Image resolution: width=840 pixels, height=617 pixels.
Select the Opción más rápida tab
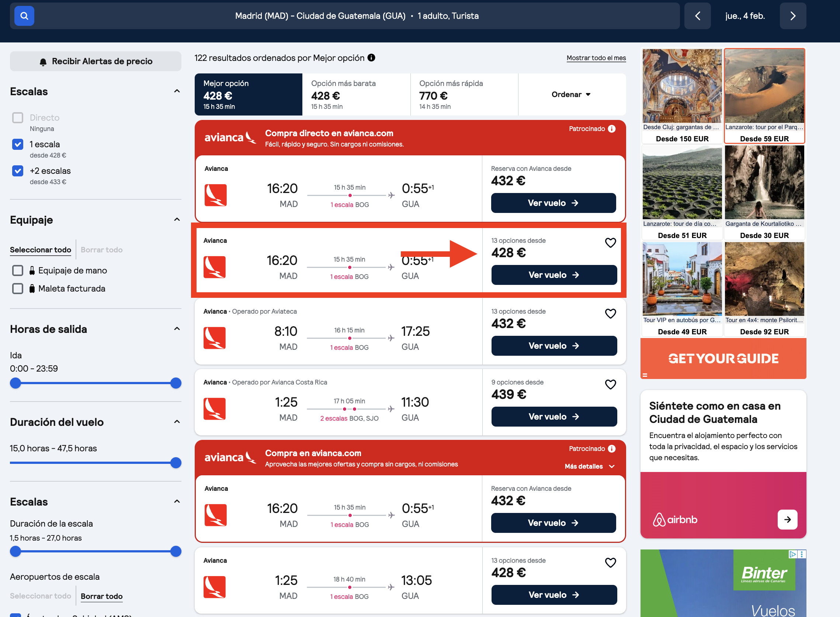point(464,94)
